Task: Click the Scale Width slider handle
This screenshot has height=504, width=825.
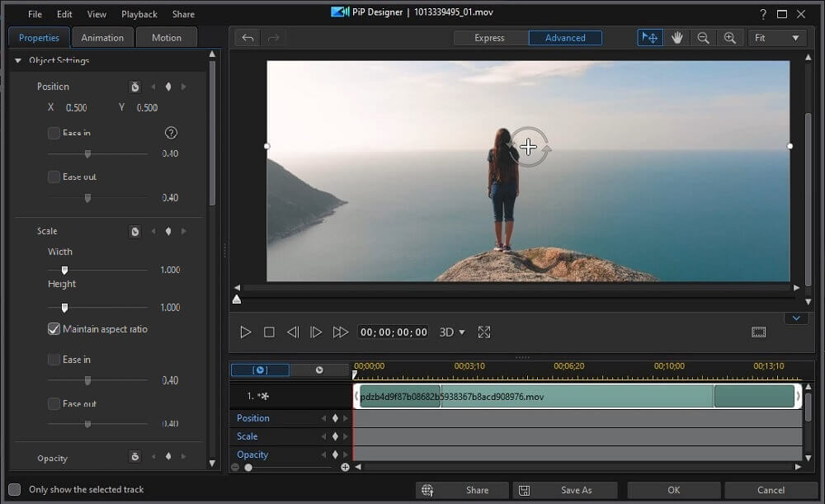Action: [64, 270]
